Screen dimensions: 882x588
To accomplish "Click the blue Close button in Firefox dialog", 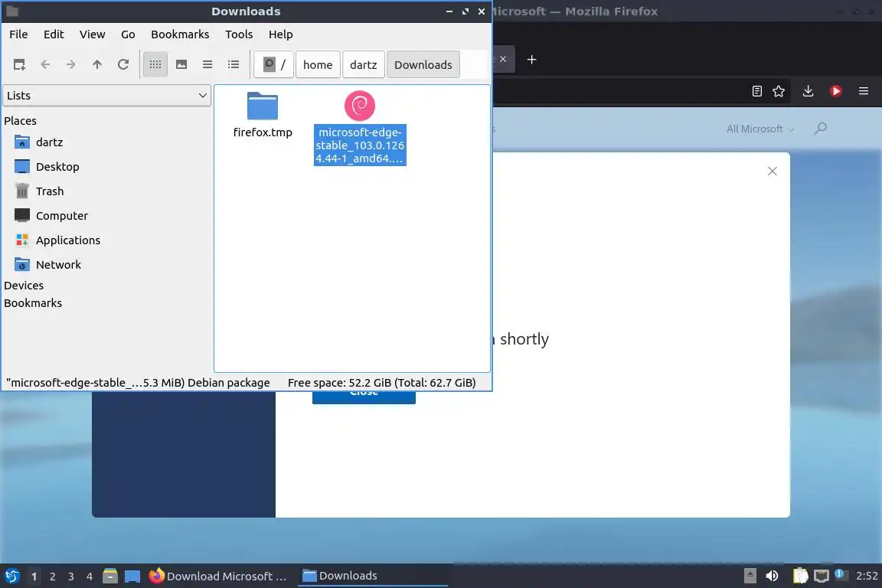I will pos(364,397).
